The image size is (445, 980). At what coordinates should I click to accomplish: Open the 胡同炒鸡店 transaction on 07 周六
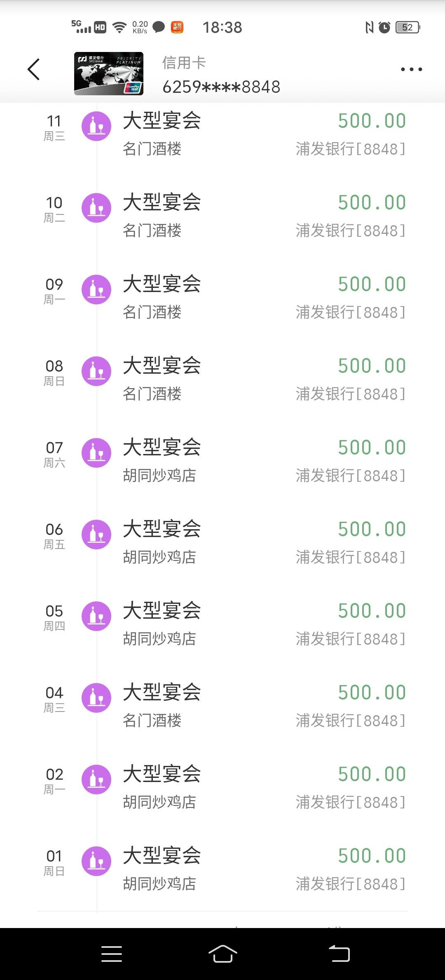click(x=222, y=461)
